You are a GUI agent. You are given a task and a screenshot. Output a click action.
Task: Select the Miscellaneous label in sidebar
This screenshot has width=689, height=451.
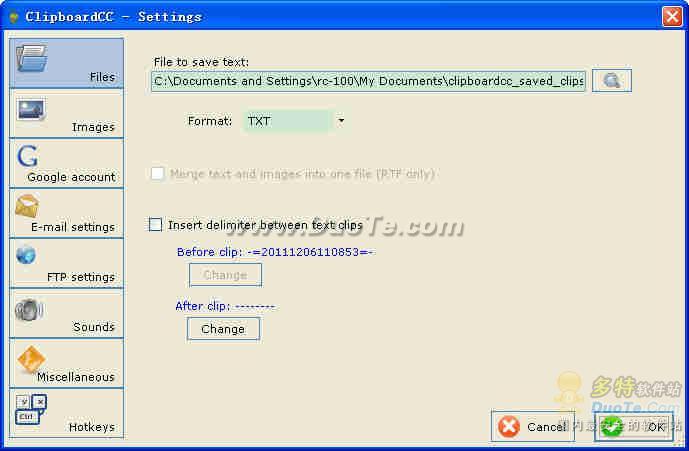click(76, 377)
